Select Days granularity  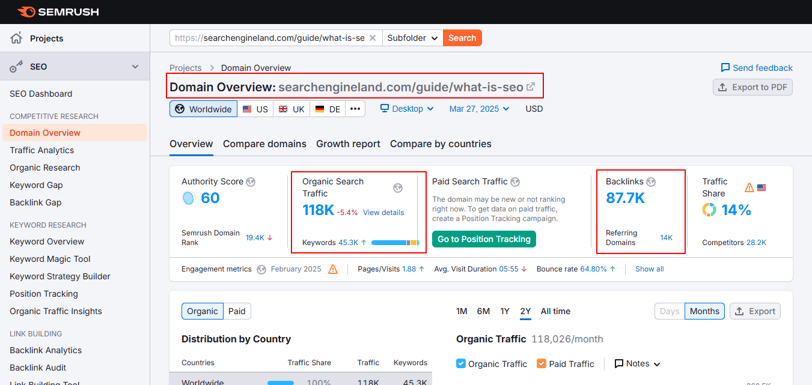669,311
